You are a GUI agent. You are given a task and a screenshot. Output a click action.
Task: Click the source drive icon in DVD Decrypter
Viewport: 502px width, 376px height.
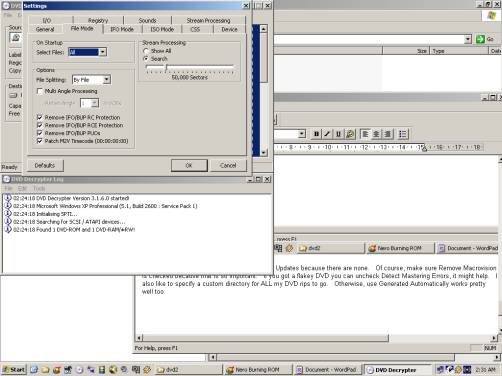coord(15,38)
